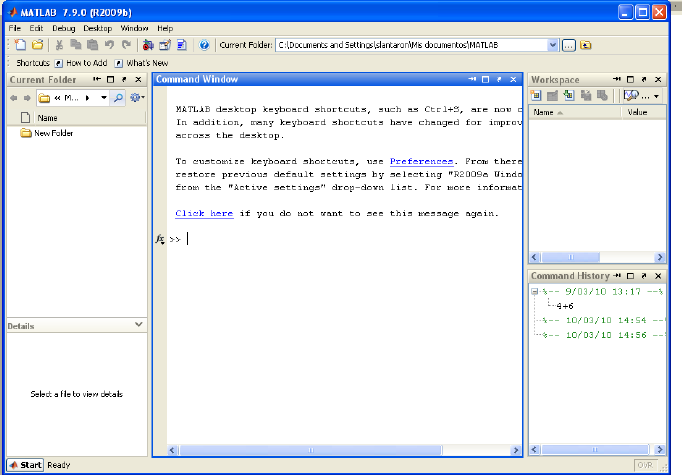Collapse the 9/03/10 Command History group
The image size is (682, 475).
[x=536, y=291]
